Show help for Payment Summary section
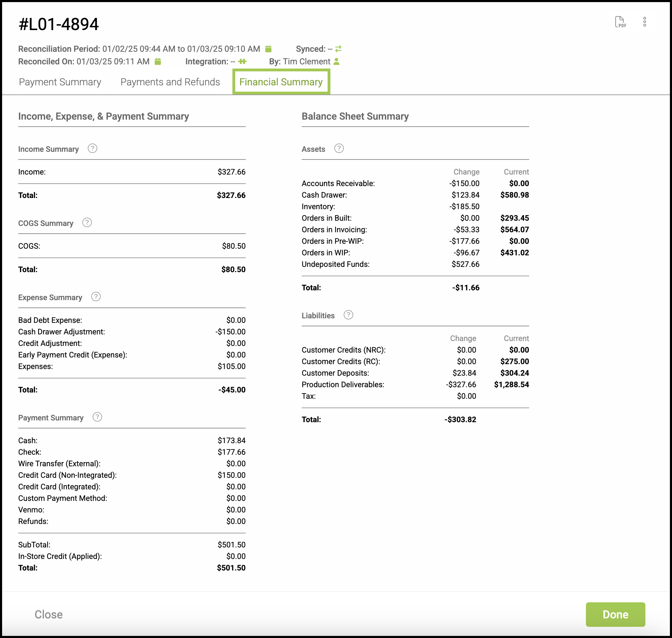The width and height of the screenshot is (672, 638). point(97,417)
